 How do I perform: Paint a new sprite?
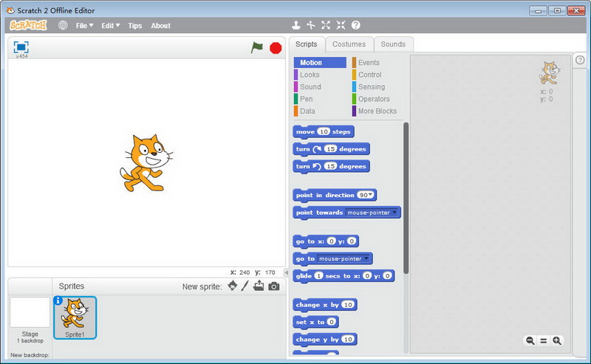point(245,286)
